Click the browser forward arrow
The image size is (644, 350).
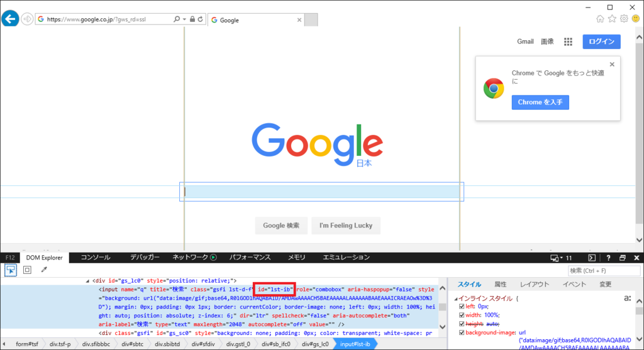coord(27,19)
